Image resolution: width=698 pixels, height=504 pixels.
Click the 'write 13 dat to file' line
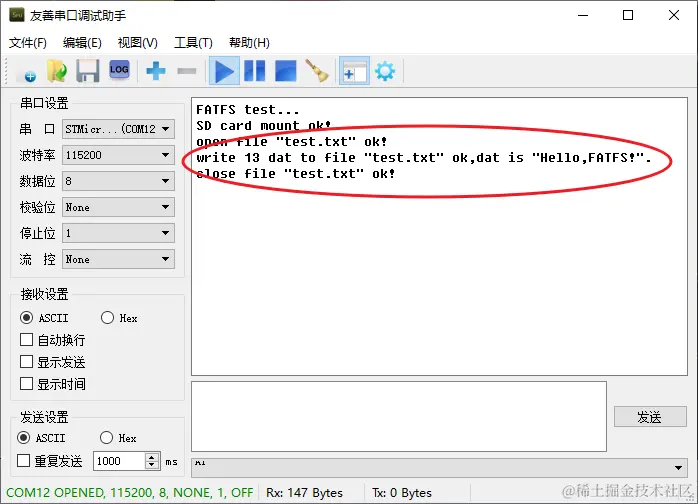pos(423,158)
